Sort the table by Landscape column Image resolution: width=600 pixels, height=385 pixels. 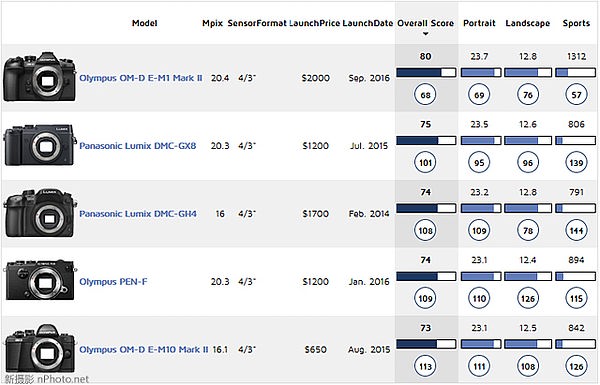[528, 23]
